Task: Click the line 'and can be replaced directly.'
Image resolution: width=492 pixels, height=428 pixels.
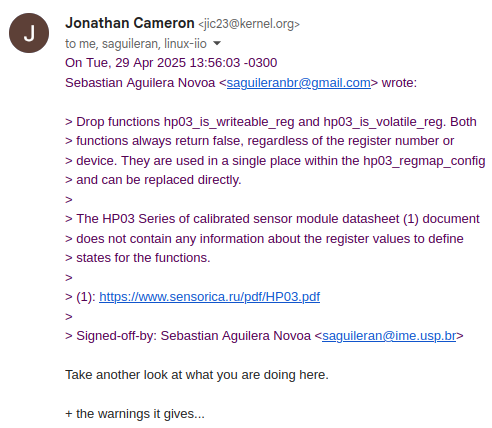Action: [x=153, y=180]
